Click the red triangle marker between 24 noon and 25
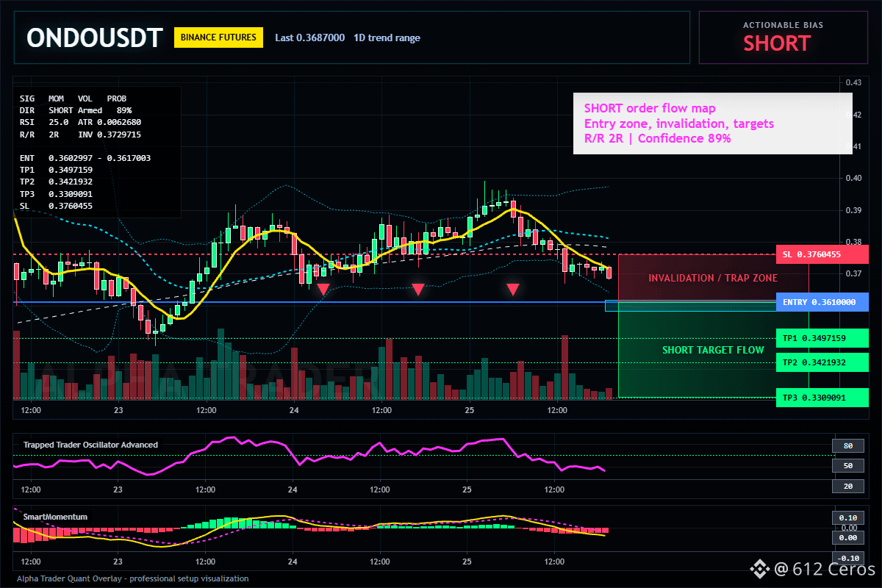882x588 pixels. click(x=417, y=290)
